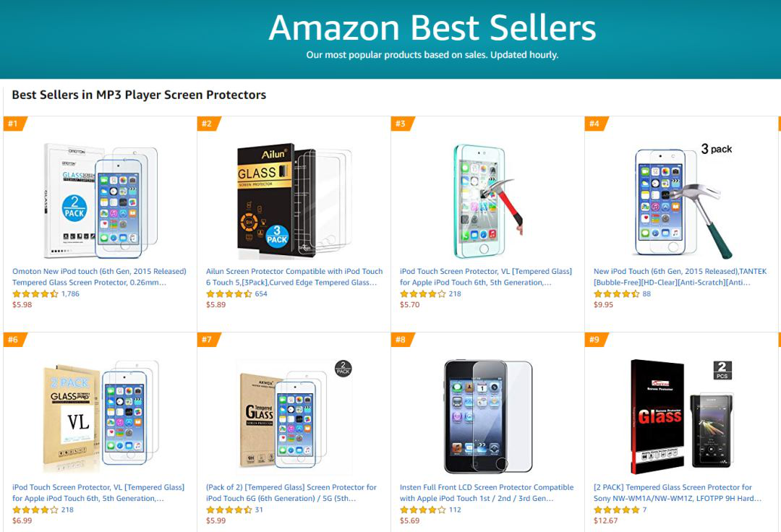Click the TANTEK 3 pack product image
Image resolution: width=781 pixels, height=532 pixels.
[682, 201]
